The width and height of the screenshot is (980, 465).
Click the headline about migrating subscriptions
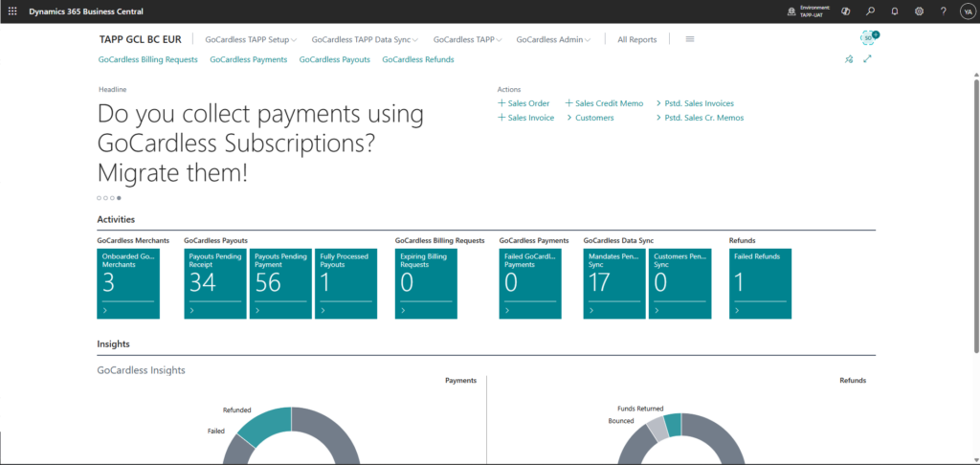tap(260, 144)
